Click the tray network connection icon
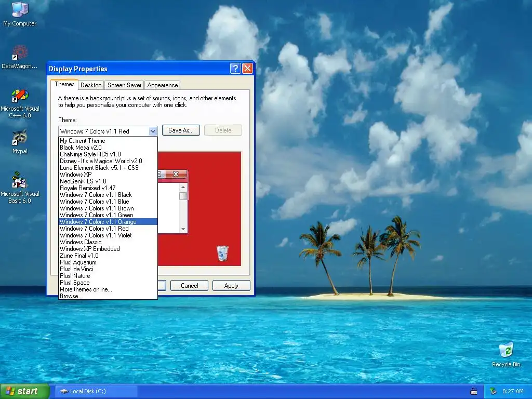The width and height of the screenshot is (532, 399). [x=494, y=391]
